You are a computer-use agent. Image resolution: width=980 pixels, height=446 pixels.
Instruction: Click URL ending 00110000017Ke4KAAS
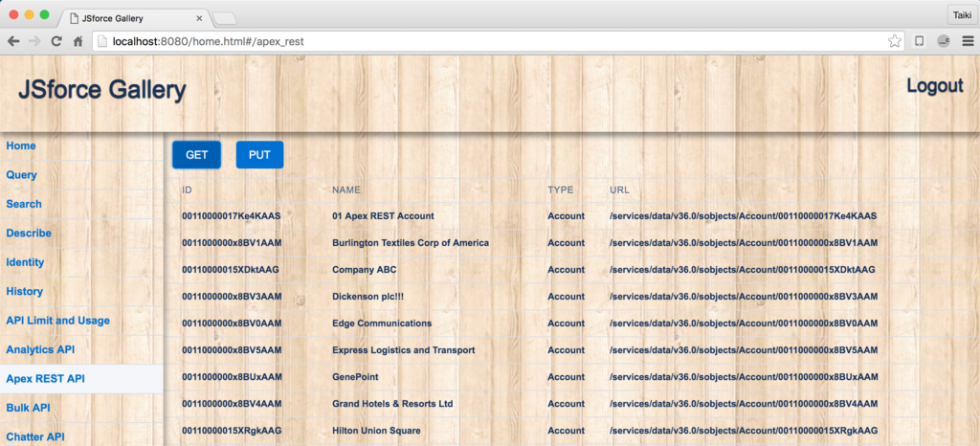pos(743,216)
